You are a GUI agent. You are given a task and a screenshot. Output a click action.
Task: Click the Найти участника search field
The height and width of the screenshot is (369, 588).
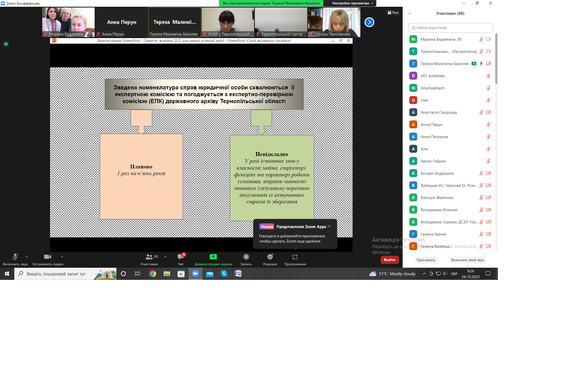451,28
